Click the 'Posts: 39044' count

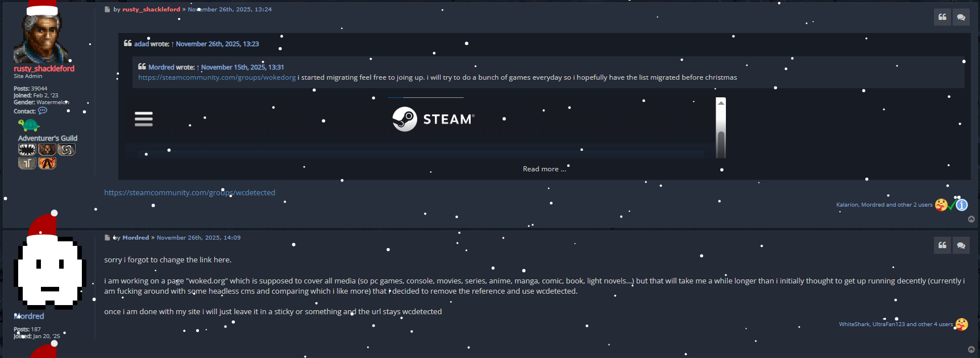point(31,89)
